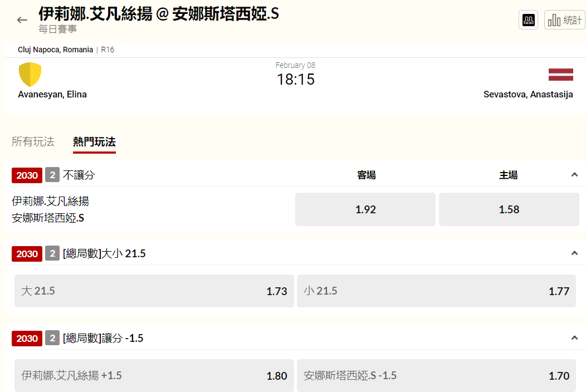The height and width of the screenshot is (392, 586).
Task: Select the 主場 odds 1.58
Action: click(509, 209)
